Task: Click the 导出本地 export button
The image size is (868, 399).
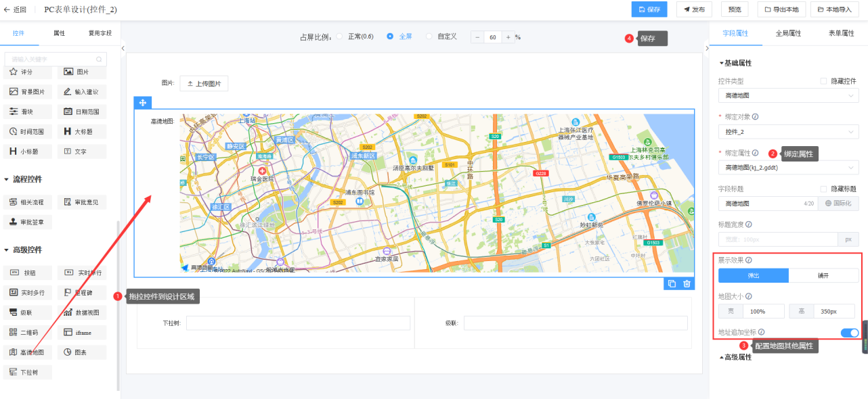Action: [x=781, y=9]
